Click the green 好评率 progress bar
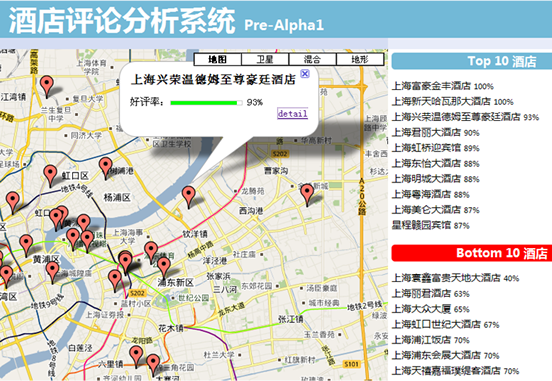This screenshot has width=552, height=381. pos(206,102)
